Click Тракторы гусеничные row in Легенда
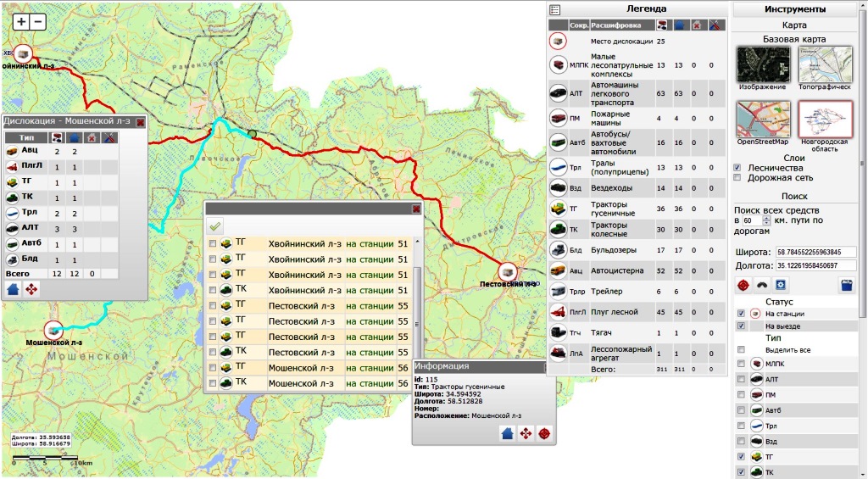The image size is (868, 479). click(x=637, y=209)
